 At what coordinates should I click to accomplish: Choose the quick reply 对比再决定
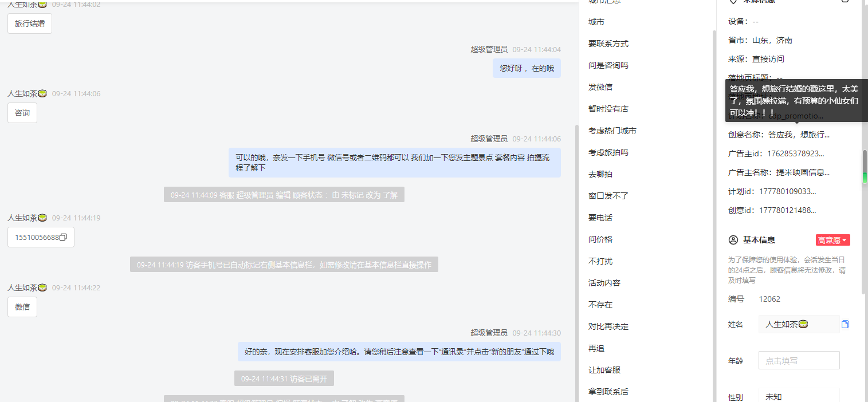point(608,326)
